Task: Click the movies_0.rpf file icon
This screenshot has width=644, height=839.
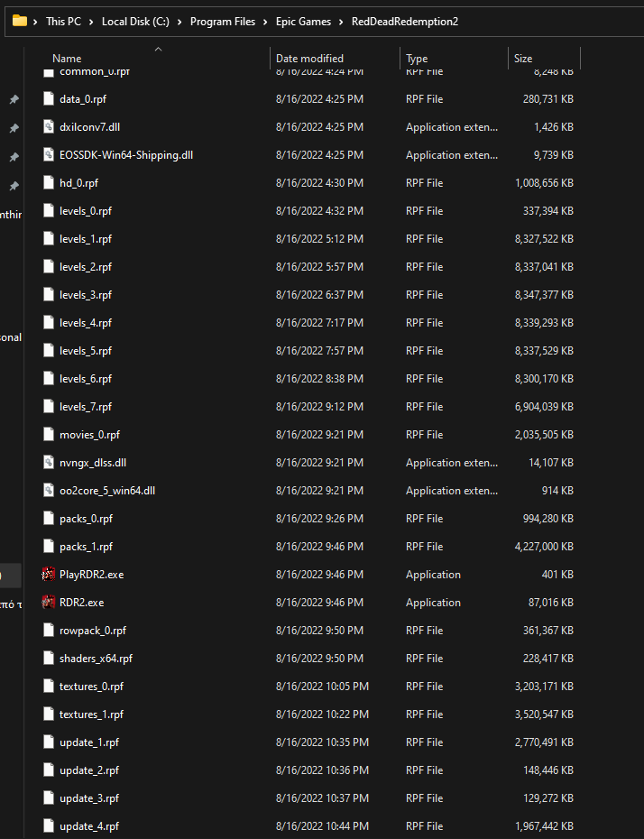Action: 49,435
